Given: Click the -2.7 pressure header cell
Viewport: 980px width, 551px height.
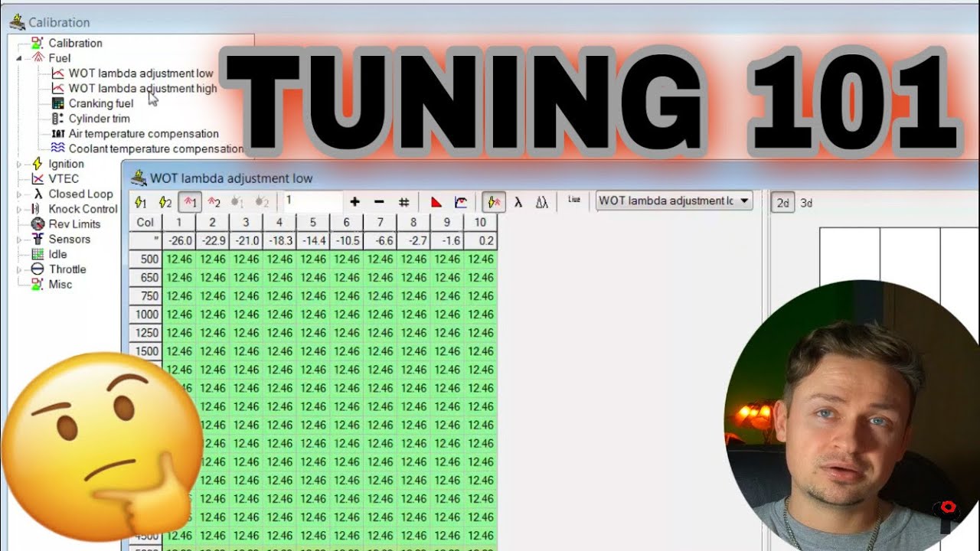Looking at the screenshot, I should tap(413, 241).
